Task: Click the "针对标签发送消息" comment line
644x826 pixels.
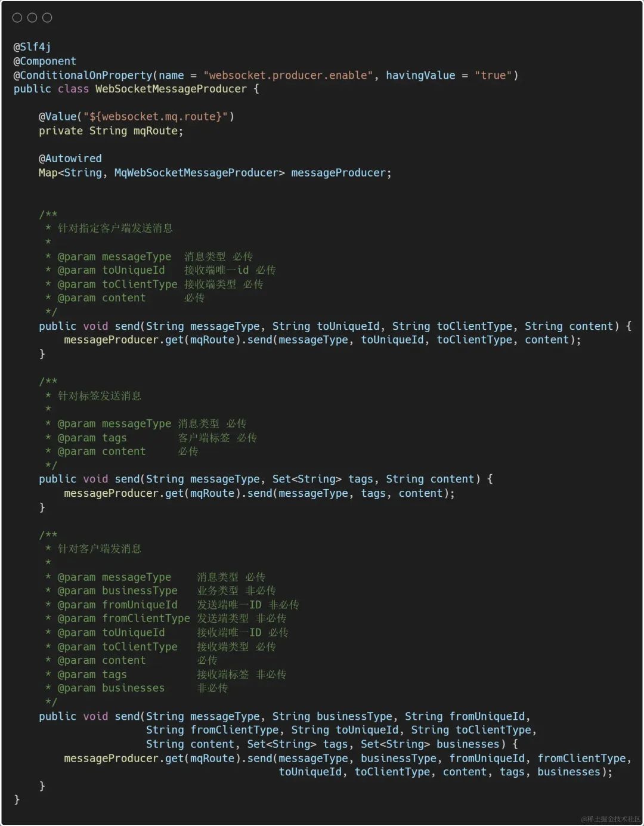Action: pyautogui.click(x=99, y=396)
